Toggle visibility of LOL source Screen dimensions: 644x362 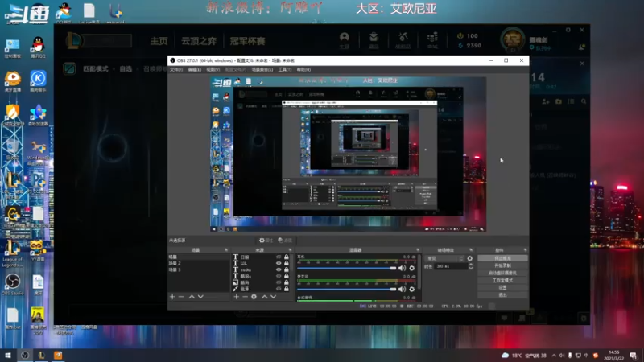click(x=279, y=264)
